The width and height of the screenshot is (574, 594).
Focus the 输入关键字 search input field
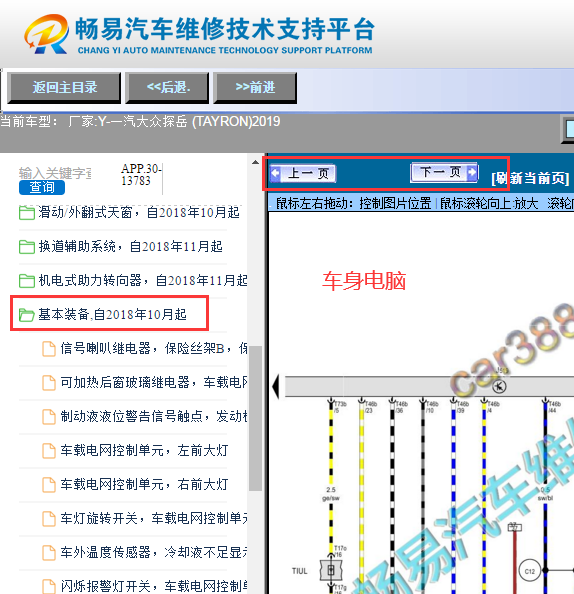[x=55, y=173]
